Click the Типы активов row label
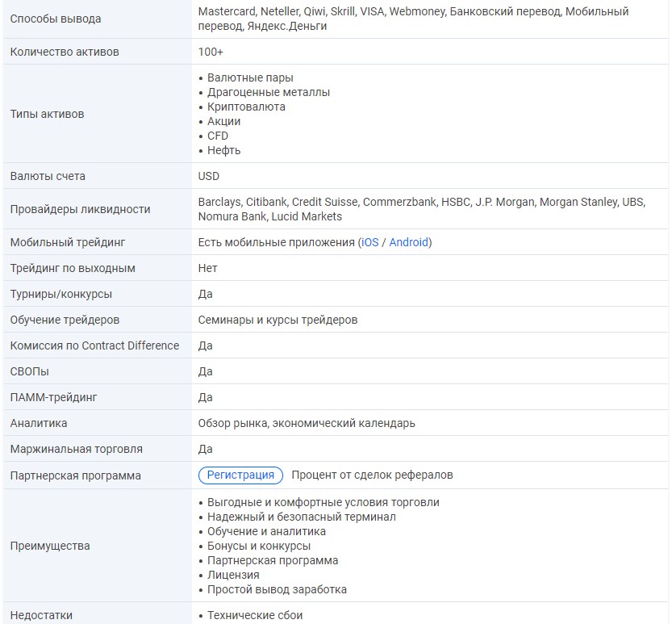 coord(47,114)
